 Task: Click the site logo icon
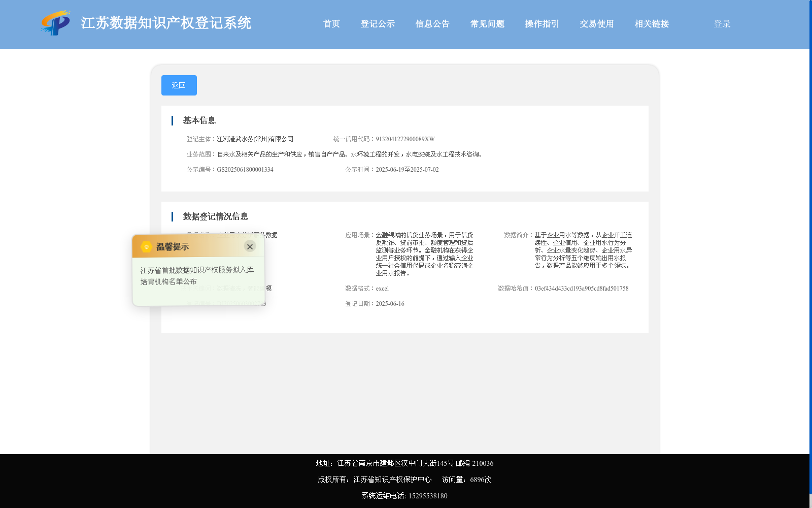tap(56, 23)
